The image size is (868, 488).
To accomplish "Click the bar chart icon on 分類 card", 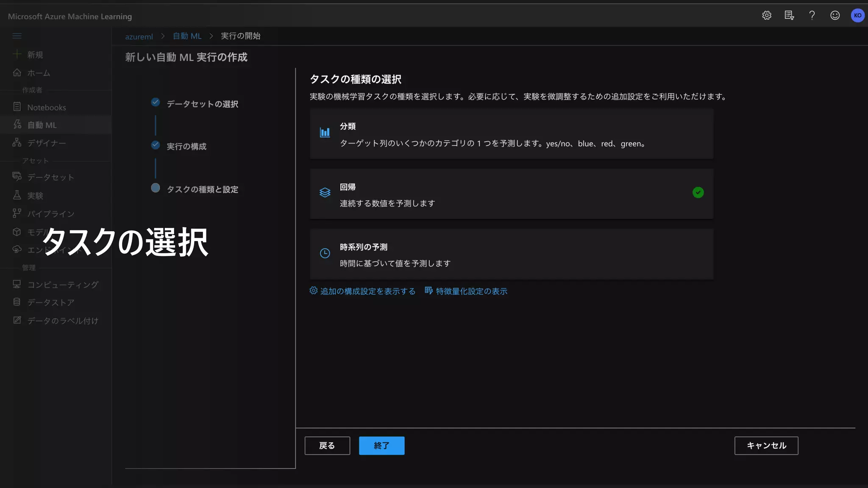I will coord(325,133).
